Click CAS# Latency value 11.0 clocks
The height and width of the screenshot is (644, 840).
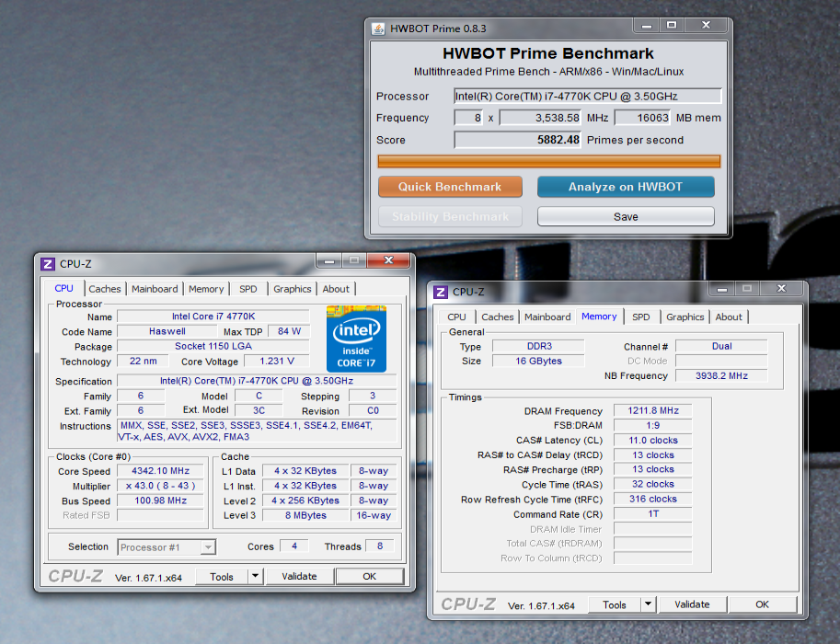pos(653,440)
